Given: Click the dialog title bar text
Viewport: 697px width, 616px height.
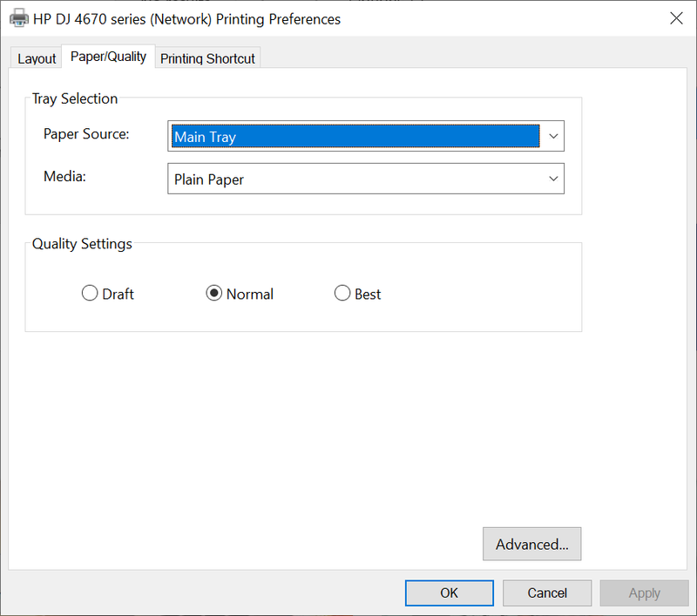Looking at the screenshot, I should (186, 18).
